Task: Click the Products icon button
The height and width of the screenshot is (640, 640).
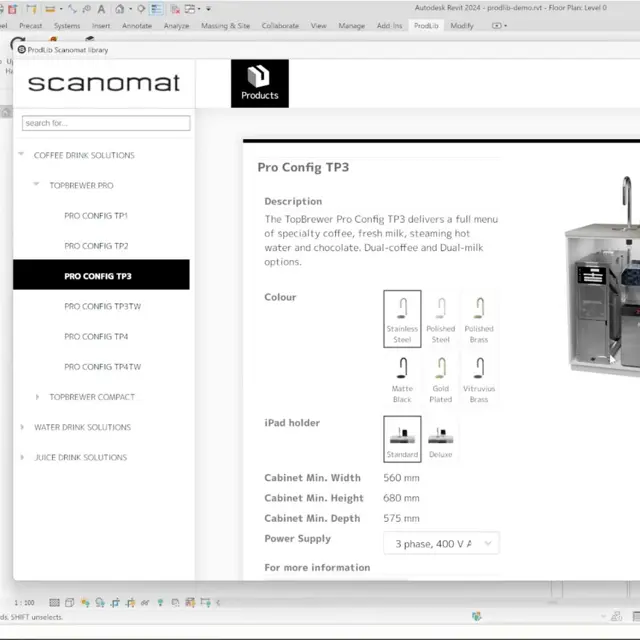Action: pos(259,83)
